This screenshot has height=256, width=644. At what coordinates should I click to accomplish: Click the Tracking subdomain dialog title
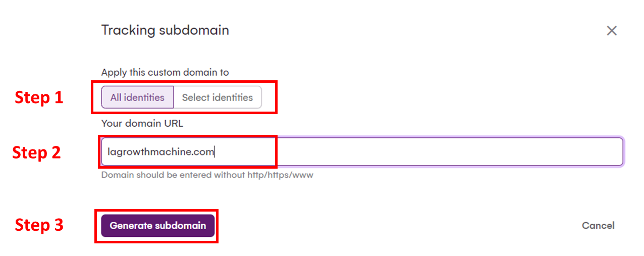[x=165, y=30]
